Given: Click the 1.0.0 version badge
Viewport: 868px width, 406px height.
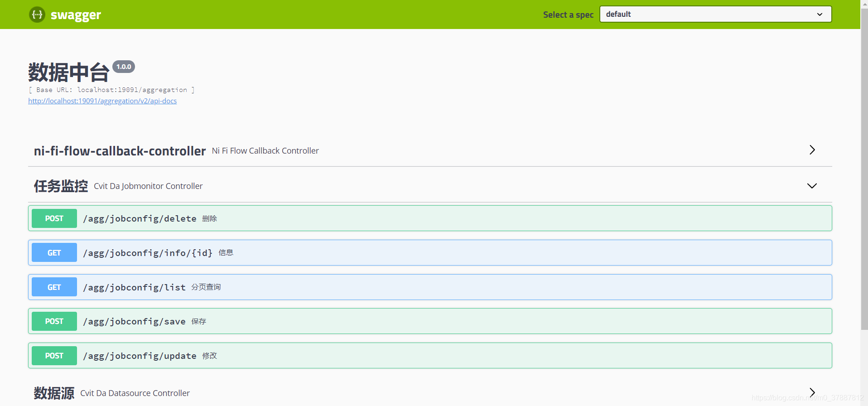Looking at the screenshot, I should coord(124,67).
